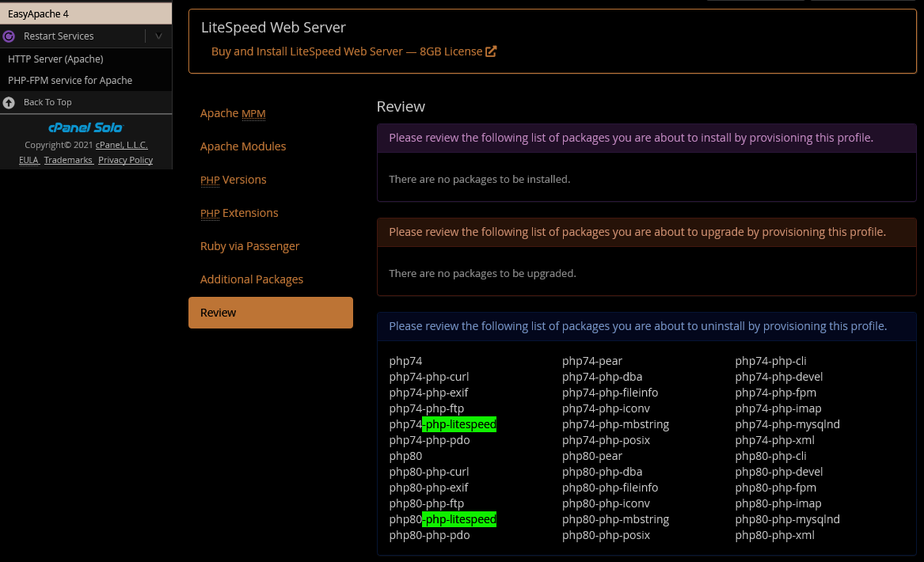Click 'There are no packages to be installed.'
The width and height of the screenshot is (924, 562).
pos(480,179)
